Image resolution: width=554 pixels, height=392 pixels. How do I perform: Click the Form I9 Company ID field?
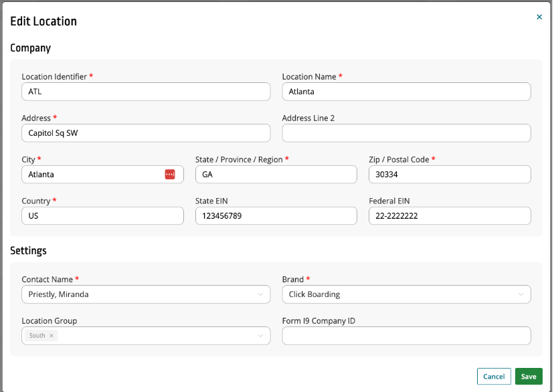pos(406,336)
